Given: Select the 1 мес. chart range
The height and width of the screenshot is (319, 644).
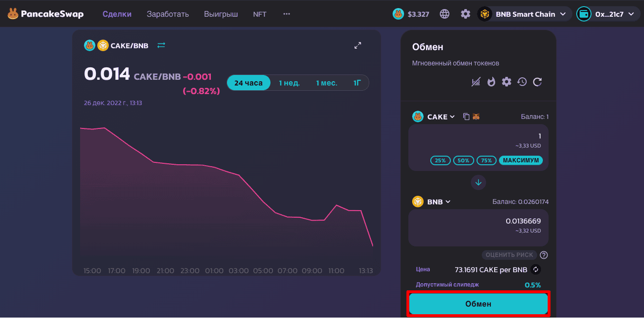Looking at the screenshot, I should (326, 83).
